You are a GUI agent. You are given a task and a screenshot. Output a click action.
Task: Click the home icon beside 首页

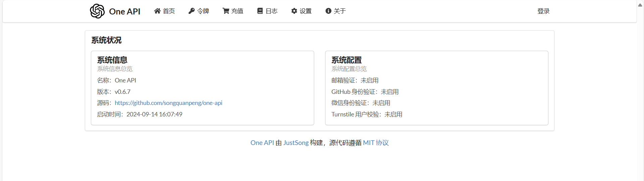(x=157, y=11)
